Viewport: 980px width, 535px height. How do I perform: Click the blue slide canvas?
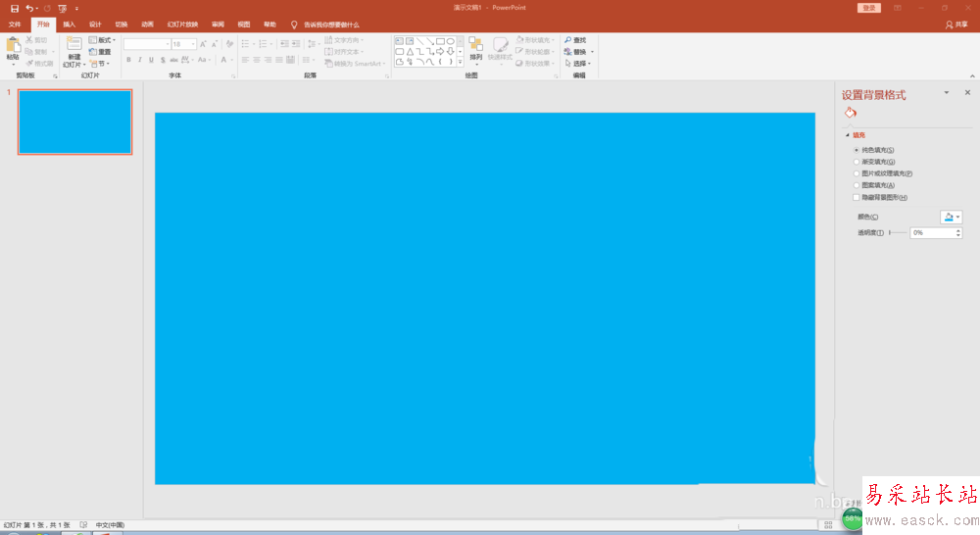485,298
